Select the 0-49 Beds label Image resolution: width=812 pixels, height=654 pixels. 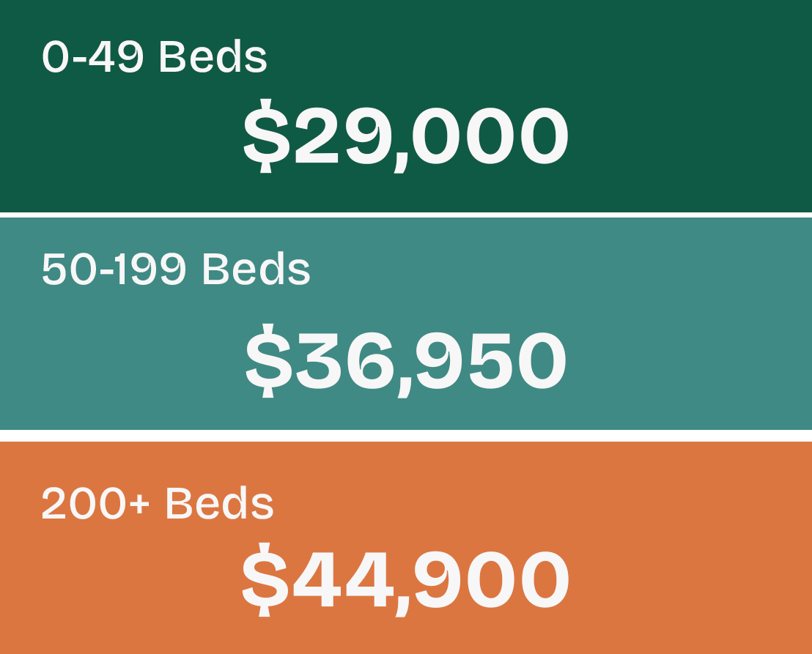(x=155, y=56)
